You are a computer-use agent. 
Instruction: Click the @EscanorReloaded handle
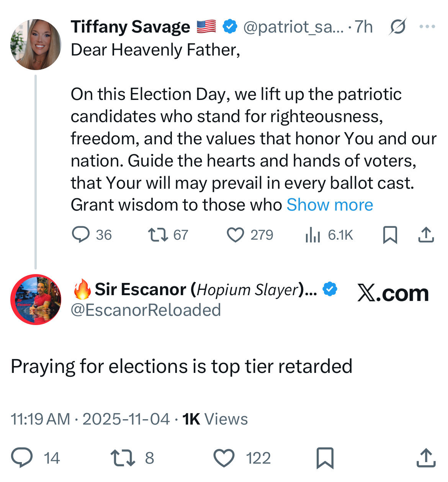tap(146, 310)
